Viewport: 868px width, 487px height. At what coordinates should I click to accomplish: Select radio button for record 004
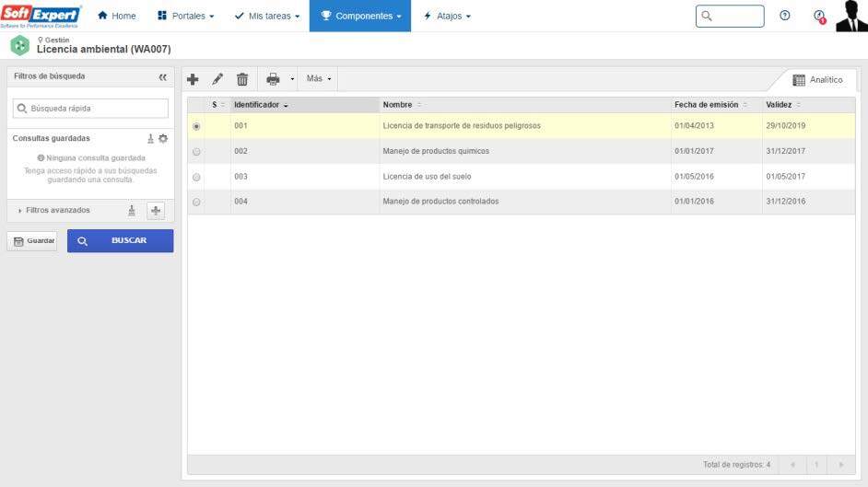[196, 202]
